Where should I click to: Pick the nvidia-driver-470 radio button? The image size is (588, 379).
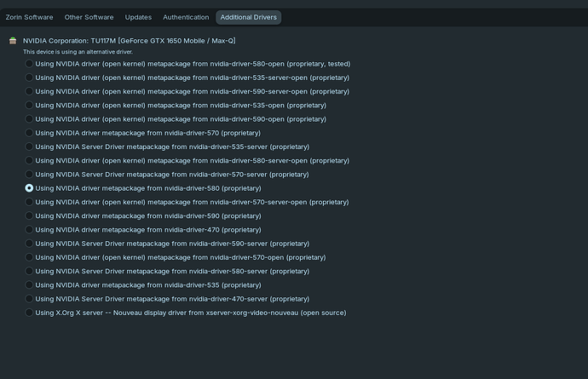click(x=29, y=230)
